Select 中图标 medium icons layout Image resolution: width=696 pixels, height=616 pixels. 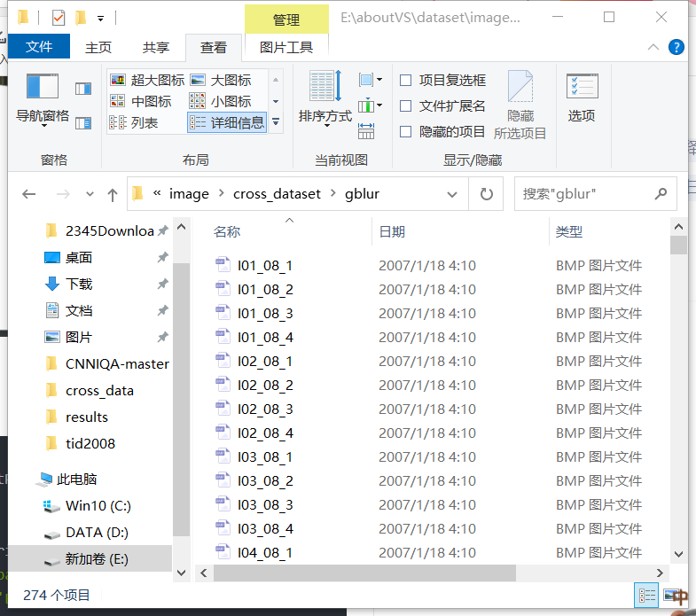point(141,102)
